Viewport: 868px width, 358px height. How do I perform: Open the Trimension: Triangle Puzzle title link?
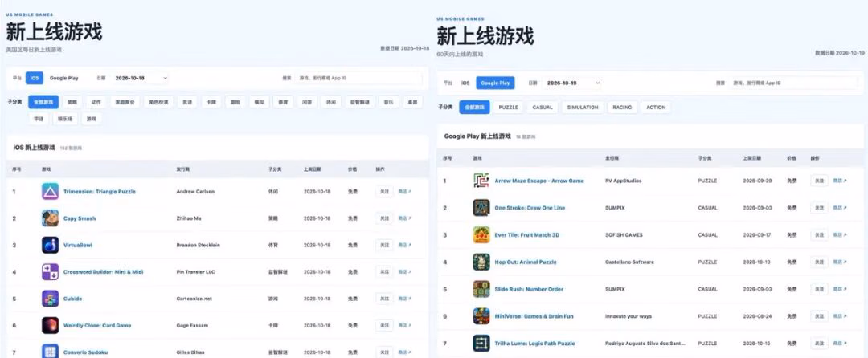[99, 191]
